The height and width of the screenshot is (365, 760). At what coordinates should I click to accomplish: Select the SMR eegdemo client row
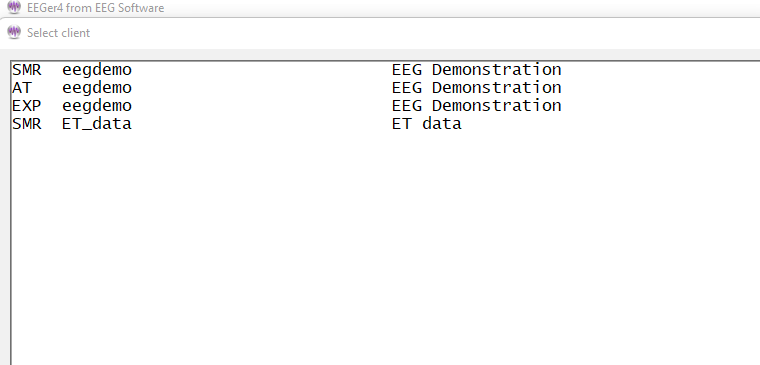click(385, 70)
